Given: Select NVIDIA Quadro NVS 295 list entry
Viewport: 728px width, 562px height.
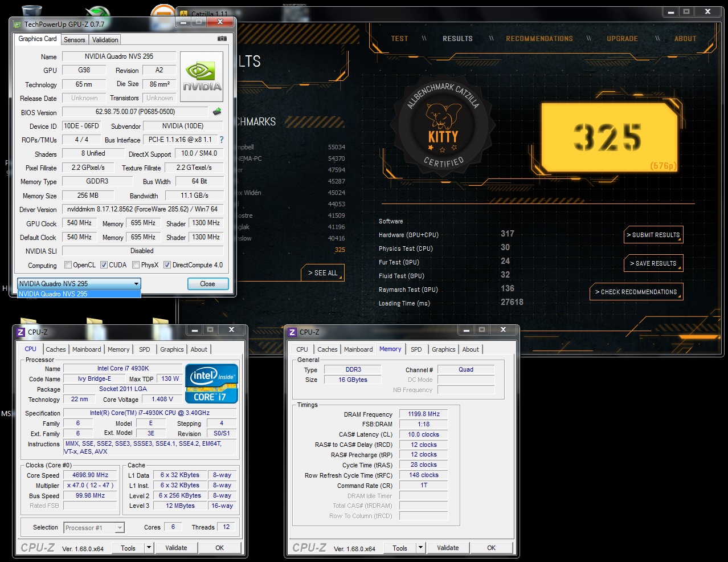Looking at the screenshot, I should tap(79, 294).
